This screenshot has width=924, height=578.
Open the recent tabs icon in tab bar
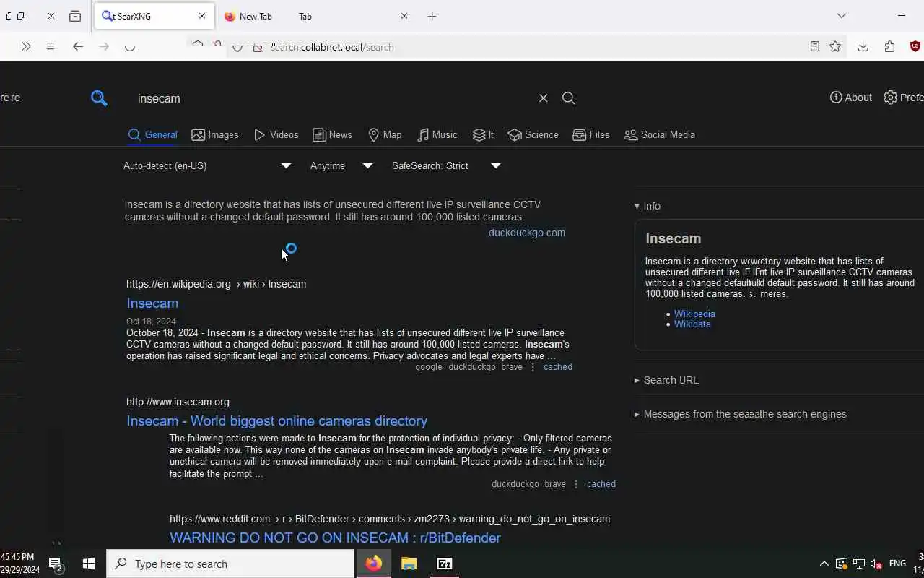[x=75, y=16]
